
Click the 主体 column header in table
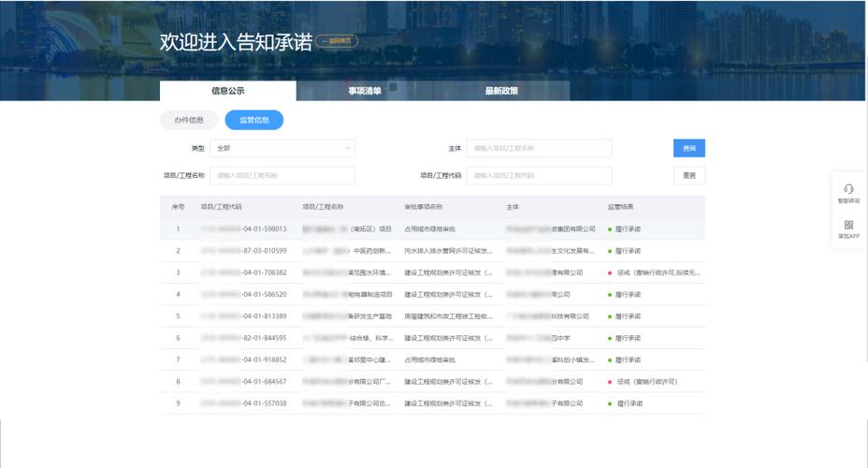point(513,207)
